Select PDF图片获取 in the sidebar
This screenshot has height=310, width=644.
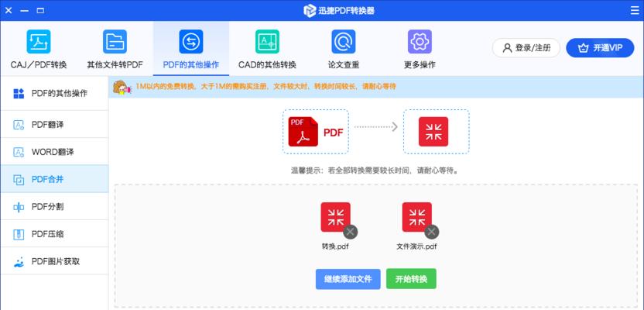(x=54, y=261)
